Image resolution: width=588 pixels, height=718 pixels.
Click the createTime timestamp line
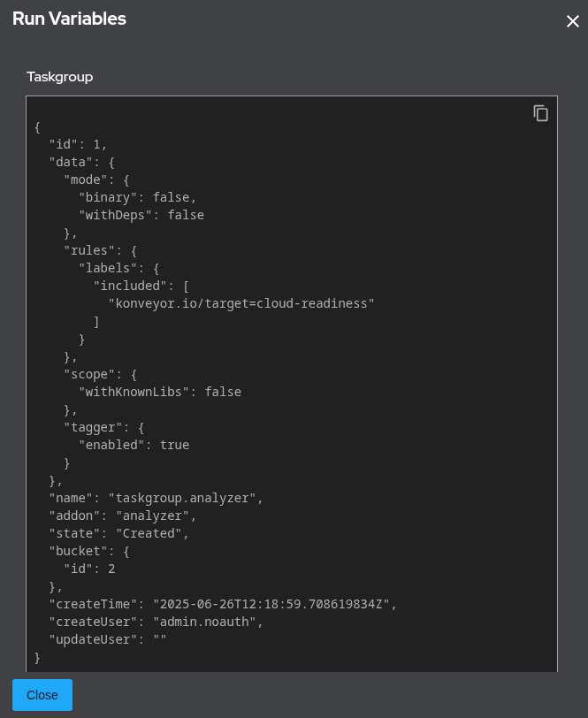click(223, 604)
